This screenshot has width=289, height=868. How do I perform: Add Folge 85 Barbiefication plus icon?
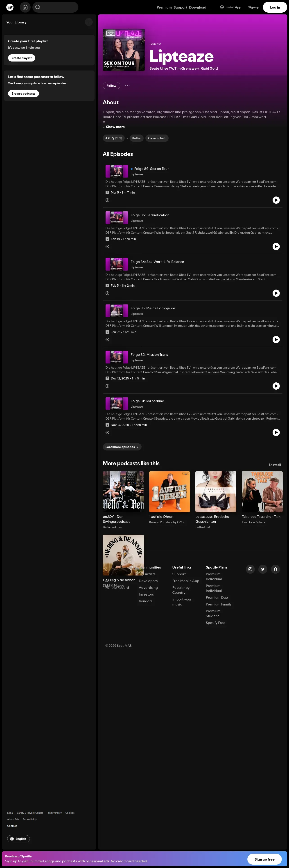(x=107, y=247)
